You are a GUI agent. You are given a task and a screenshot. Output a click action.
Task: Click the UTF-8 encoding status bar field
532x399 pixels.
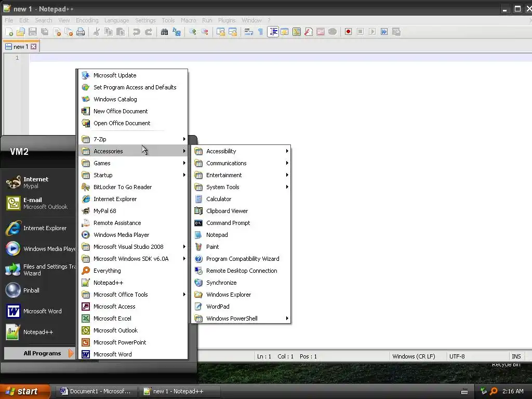pos(477,356)
